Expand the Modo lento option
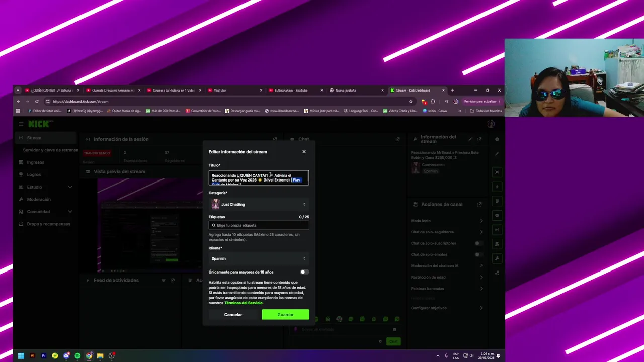Screen dimensions: 644x362 tap(447, 221)
